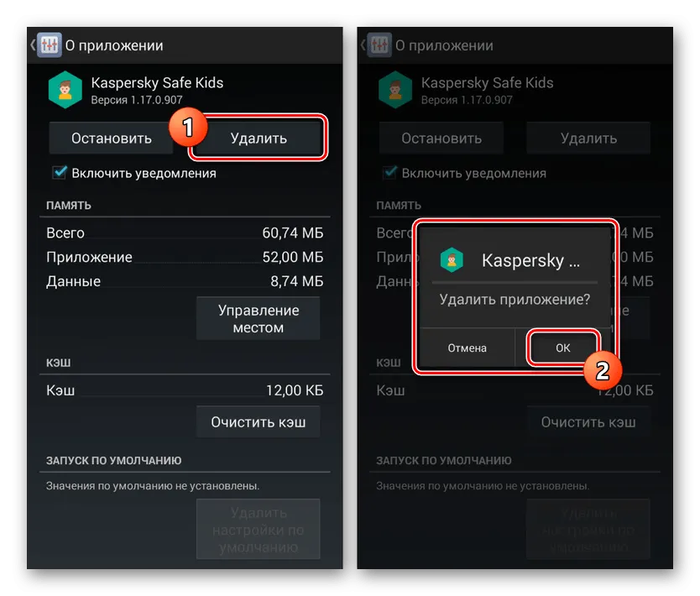
Task: Tap 'ПАМЯТЬ' section header on right screen
Action: point(399,206)
